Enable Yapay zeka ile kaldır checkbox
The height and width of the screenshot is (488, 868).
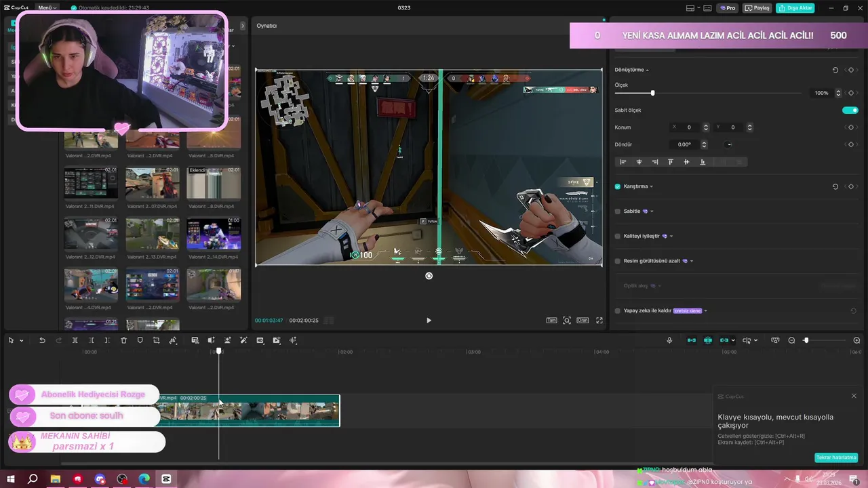[617, 310]
